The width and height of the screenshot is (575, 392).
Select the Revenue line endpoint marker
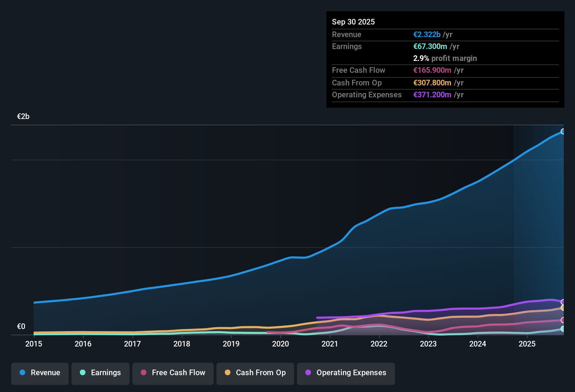click(563, 131)
